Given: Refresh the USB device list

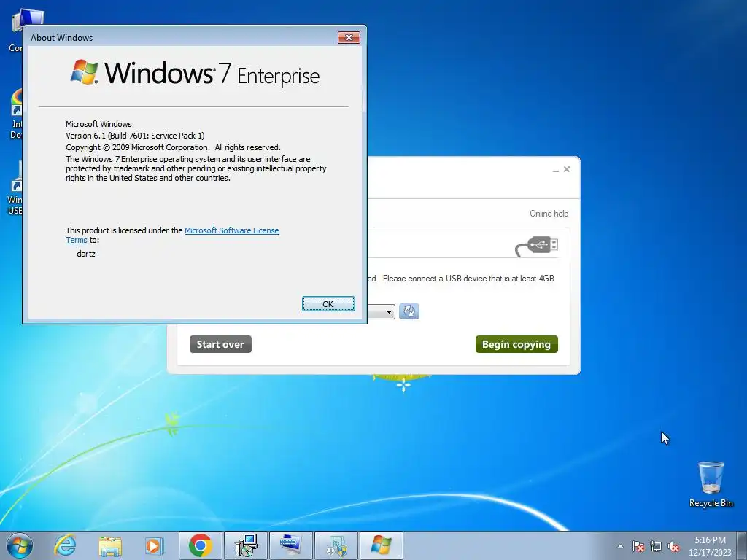Looking at the screenshot, I should point(409,311).
